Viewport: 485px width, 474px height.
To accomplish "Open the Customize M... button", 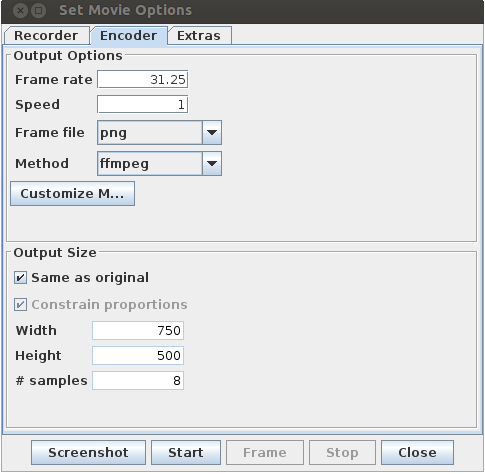I will tap(72, 194).
